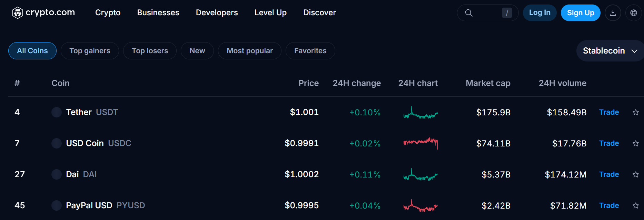Image resolution: width=644 pixels, height=220 pixels.
Task: Focus the search input field
Action: click(487, 13)
